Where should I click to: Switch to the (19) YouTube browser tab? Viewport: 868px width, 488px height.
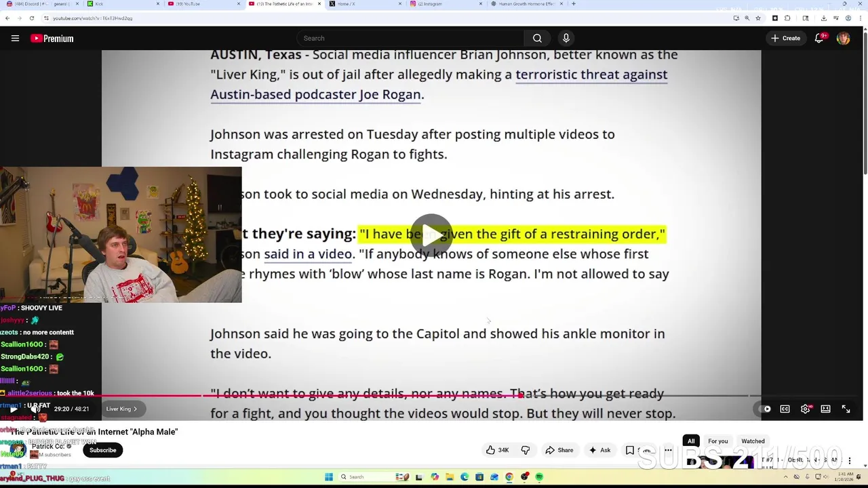click(x=202, y=4)
